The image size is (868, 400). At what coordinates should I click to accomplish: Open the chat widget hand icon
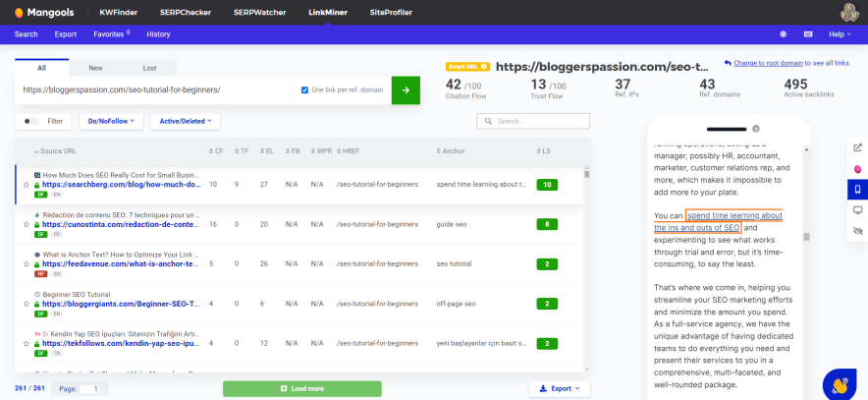tap(840, 384)
